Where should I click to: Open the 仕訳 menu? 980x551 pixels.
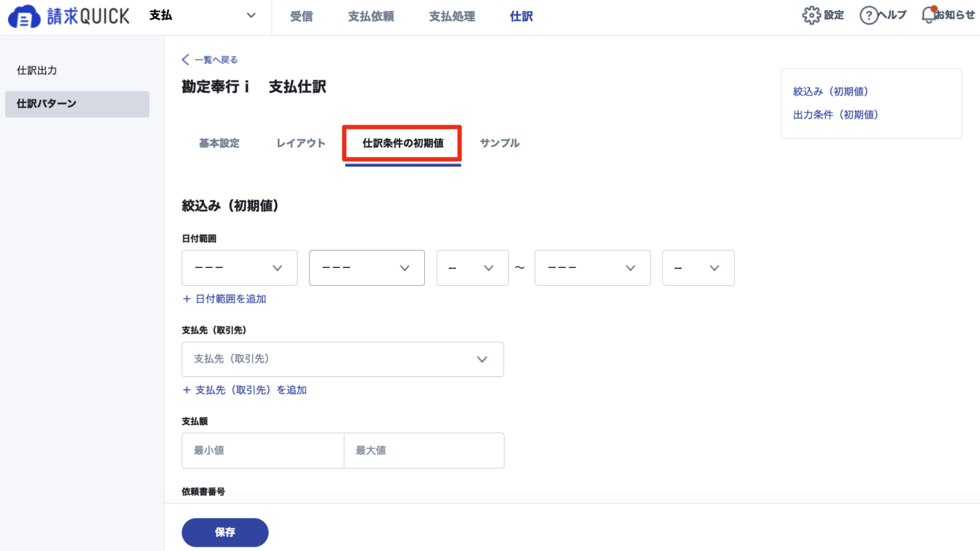[x=522, y=17]
